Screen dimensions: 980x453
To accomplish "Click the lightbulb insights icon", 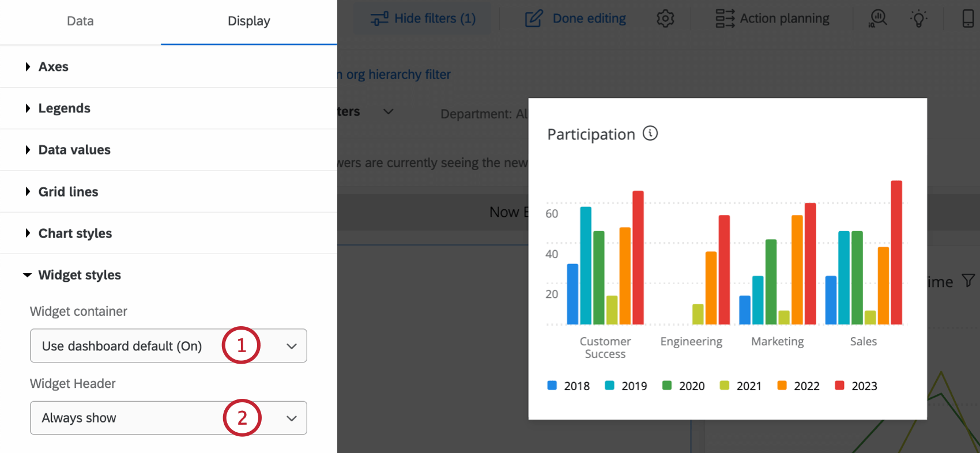I will pos(919,18).
